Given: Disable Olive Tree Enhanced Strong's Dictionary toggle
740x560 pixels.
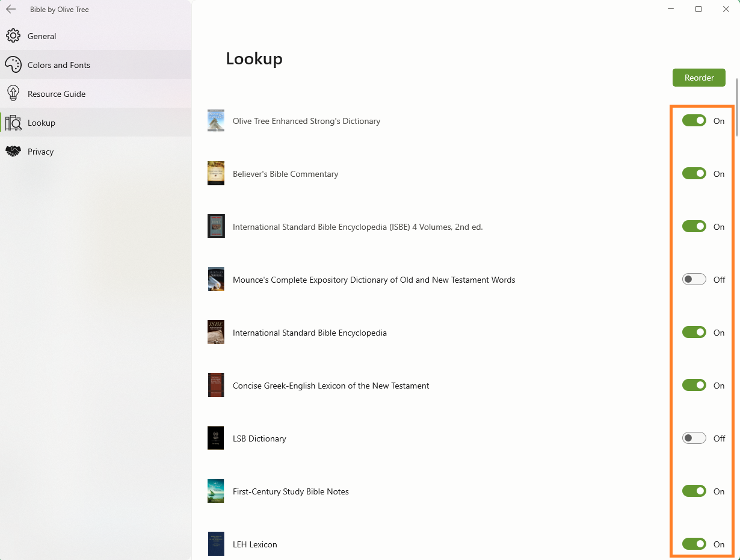Looking at the screenshot, I should point(694,121).
